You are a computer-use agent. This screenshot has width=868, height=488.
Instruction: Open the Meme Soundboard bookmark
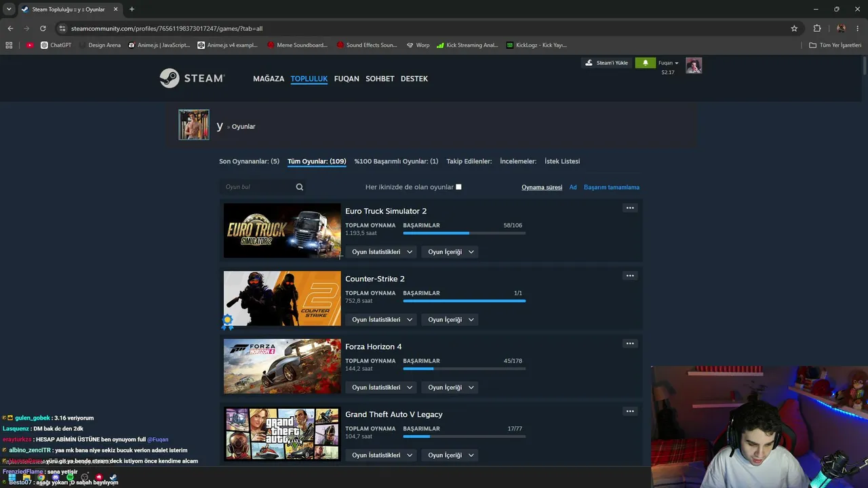[x=298, y=45]
